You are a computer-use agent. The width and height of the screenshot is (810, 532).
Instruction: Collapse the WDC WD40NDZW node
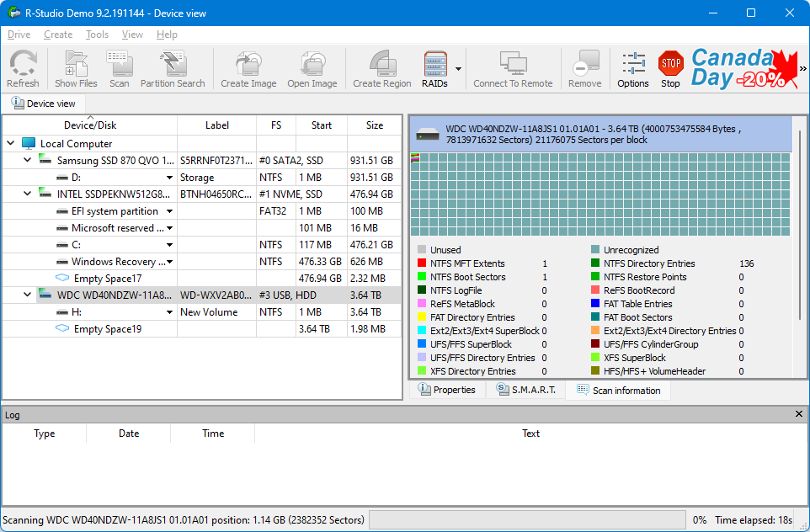point(28,295)
